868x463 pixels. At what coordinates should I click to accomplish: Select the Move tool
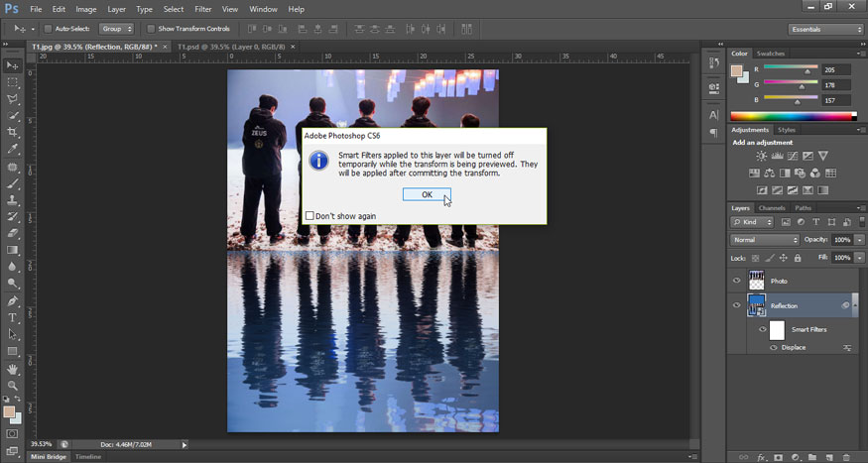click(x=13, y=65)
